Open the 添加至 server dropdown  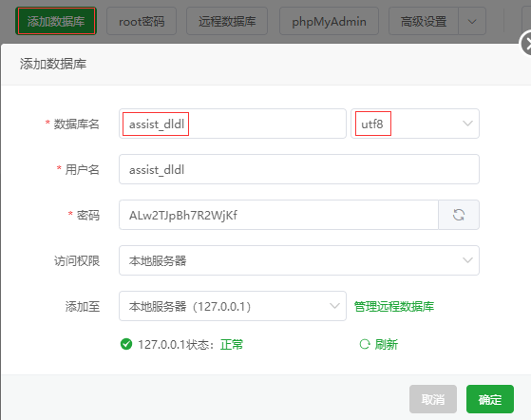[233, 306]
